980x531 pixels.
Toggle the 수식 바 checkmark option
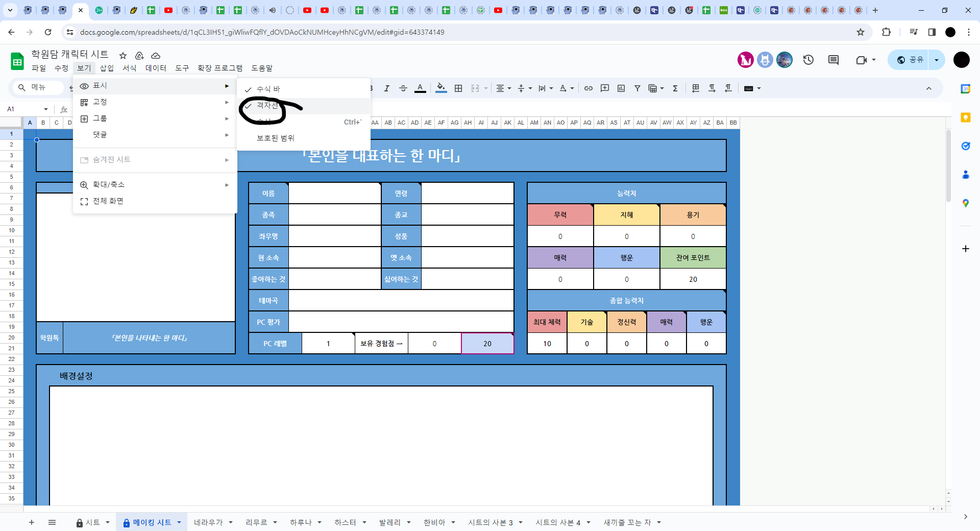point(268,89)
